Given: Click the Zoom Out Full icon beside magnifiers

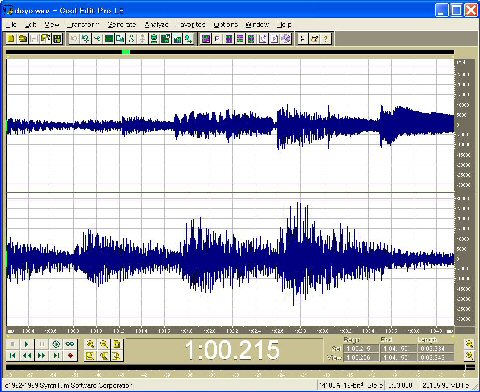Looking at the screenshot, I should click(x=117, y=344).
